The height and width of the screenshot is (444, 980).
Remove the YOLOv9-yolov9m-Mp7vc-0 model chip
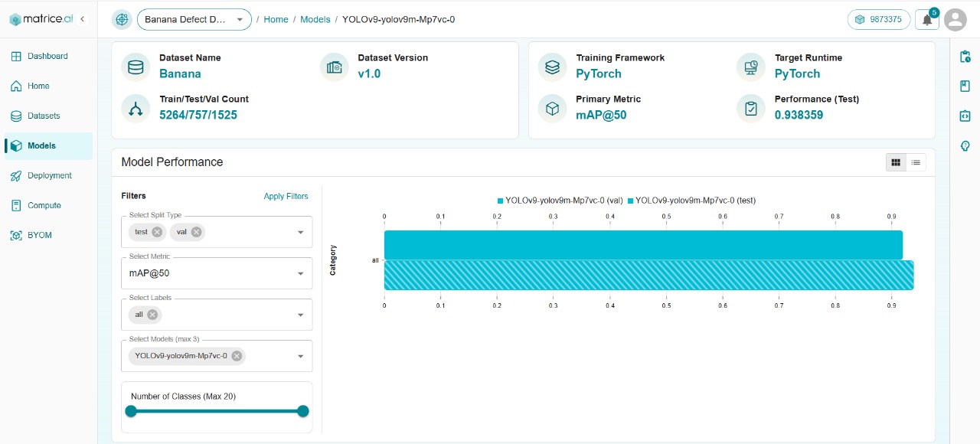[237, 356]
